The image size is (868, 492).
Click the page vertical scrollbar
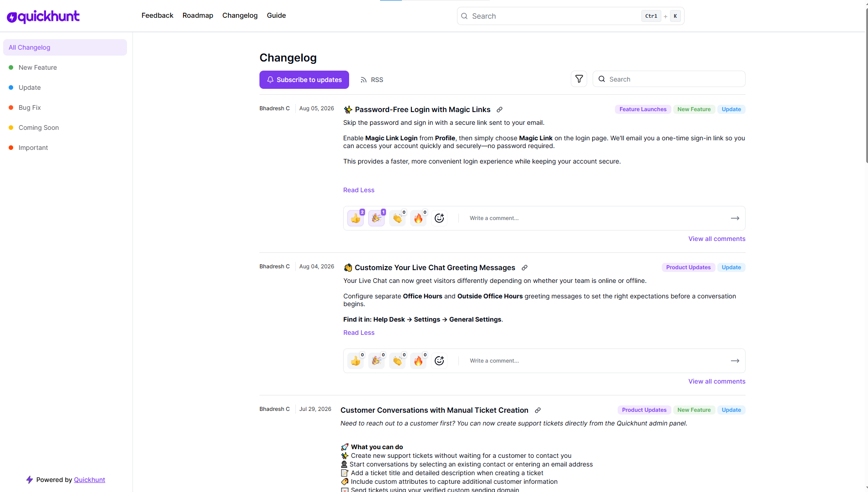click(x=866, y=86)
